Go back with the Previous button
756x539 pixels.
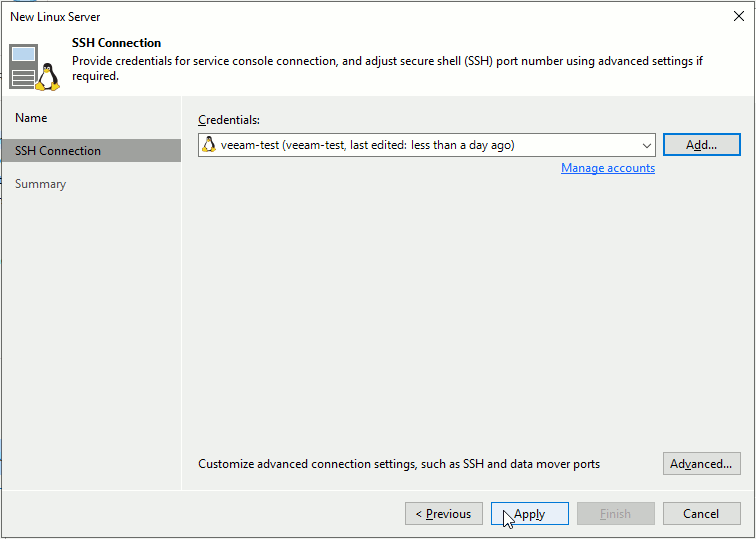[x=443, y=514]
